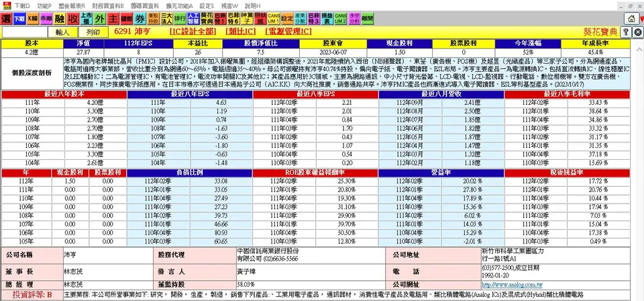The height and width of the screenshot is (301, 644).
Task: Click the 最近八季毛利率 header
Action: tap(568, 94)
